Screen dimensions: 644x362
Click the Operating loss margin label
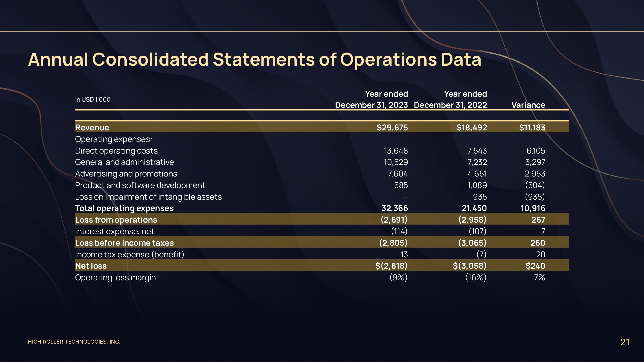click(x=115, y=277)
